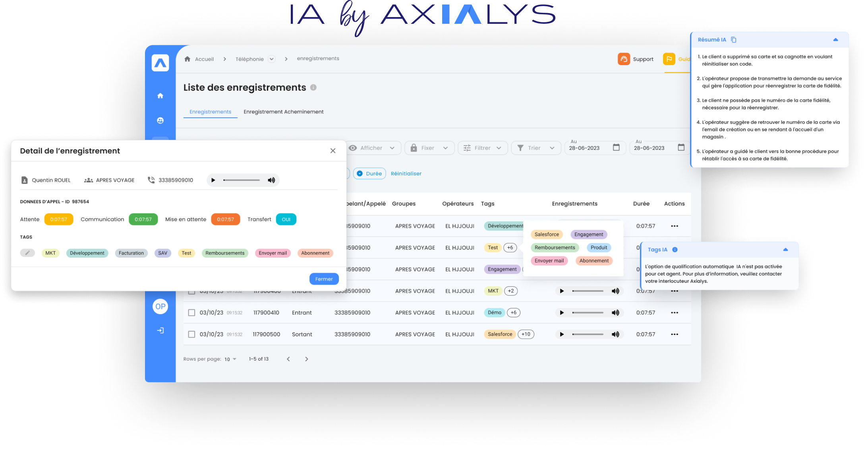
Task: Click the volume/mute icon on recording
Action: click(x=271, y=179)
